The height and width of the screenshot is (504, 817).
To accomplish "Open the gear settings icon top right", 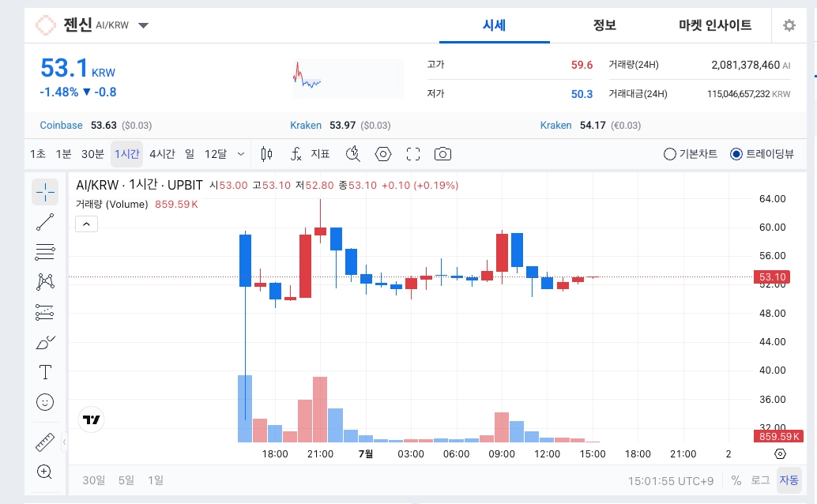I will 789,25.
